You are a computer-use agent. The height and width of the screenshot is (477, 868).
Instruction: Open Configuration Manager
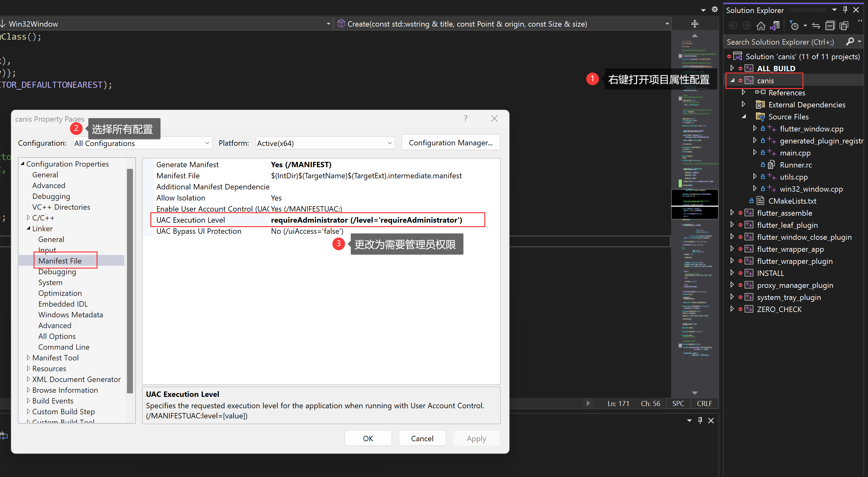[x=450, y=142]
